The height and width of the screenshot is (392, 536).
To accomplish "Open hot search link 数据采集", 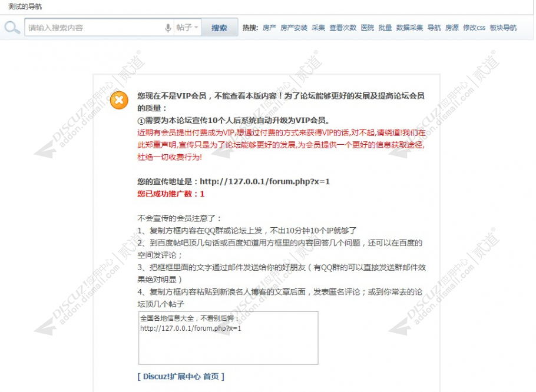I will point(409,28).
